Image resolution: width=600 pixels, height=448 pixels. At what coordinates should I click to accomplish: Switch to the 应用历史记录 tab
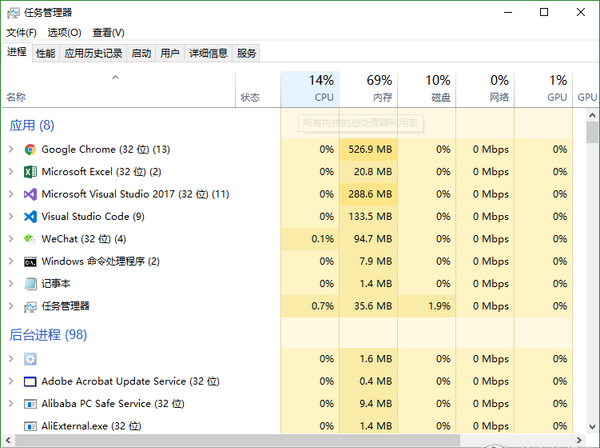pyautogui.click(x=93, y=53)
